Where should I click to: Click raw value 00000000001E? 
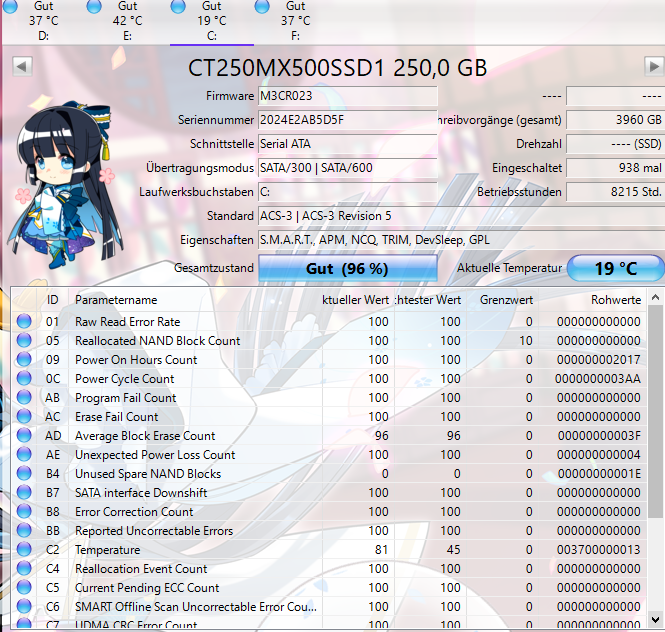tap(599, 474)
